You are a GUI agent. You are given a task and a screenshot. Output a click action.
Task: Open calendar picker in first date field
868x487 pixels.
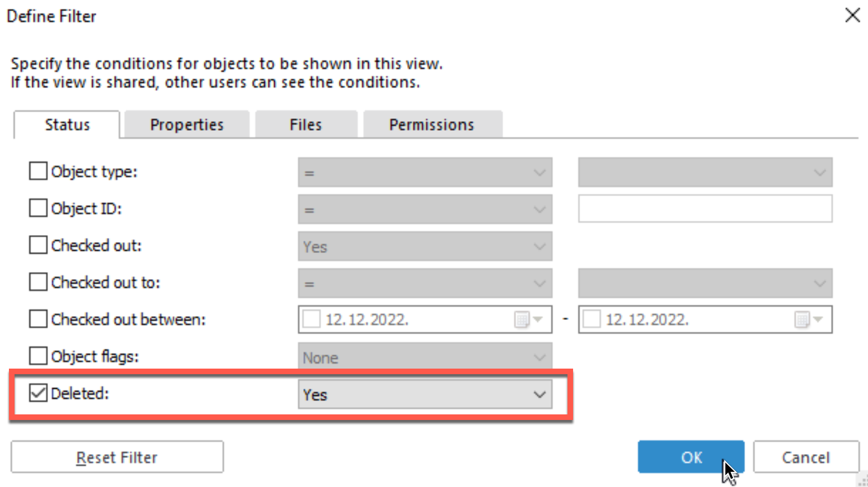(x=528, y=319)
